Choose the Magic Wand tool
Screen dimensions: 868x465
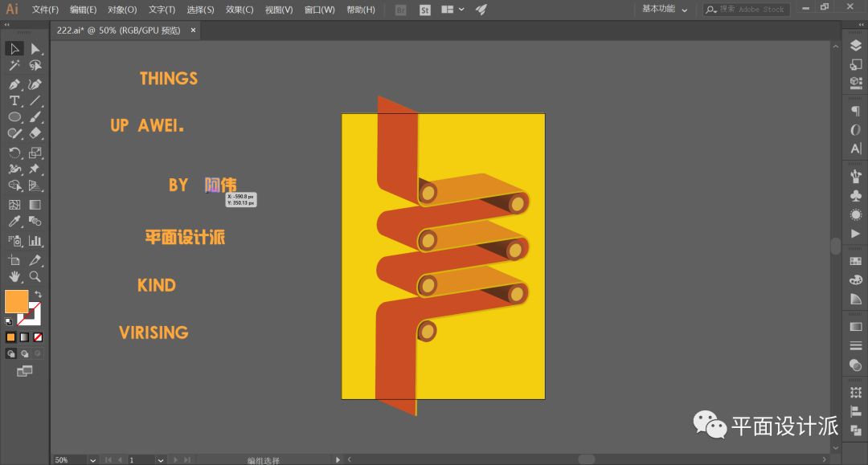(14, 66)
